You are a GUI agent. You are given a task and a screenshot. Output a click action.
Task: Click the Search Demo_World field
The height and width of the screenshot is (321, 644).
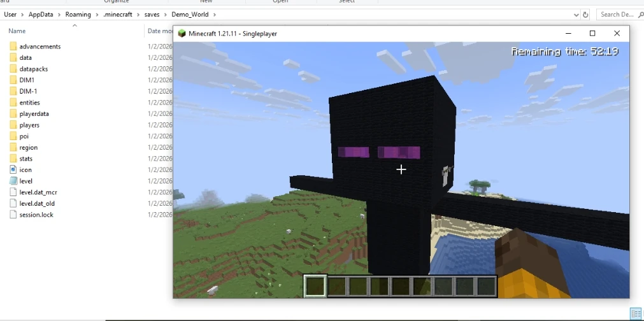point(620,15)
